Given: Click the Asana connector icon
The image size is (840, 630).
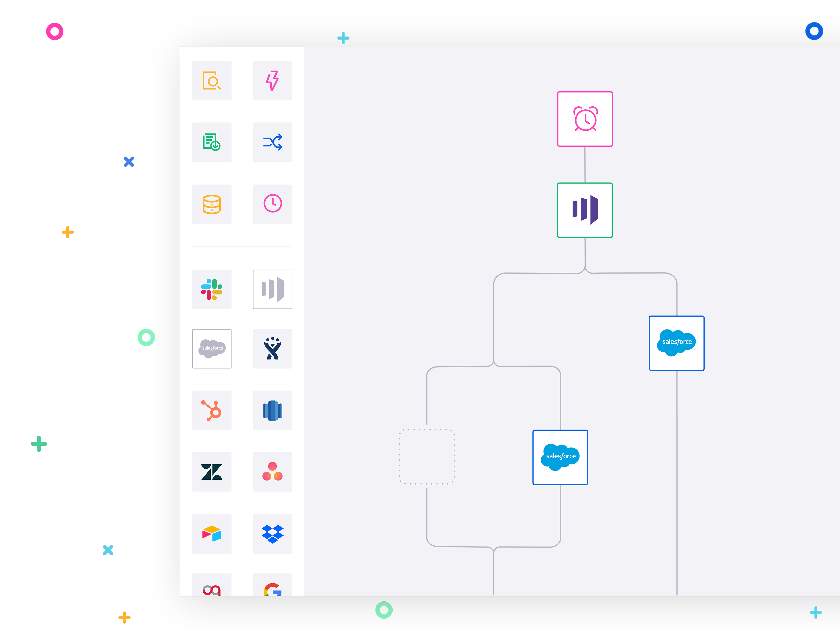Looking at the screenshot, I should click(x=272, y=472).
